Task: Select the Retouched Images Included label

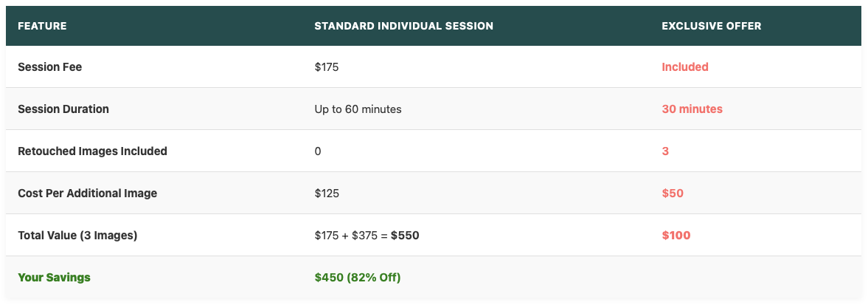Action: [x=92, y=151]
